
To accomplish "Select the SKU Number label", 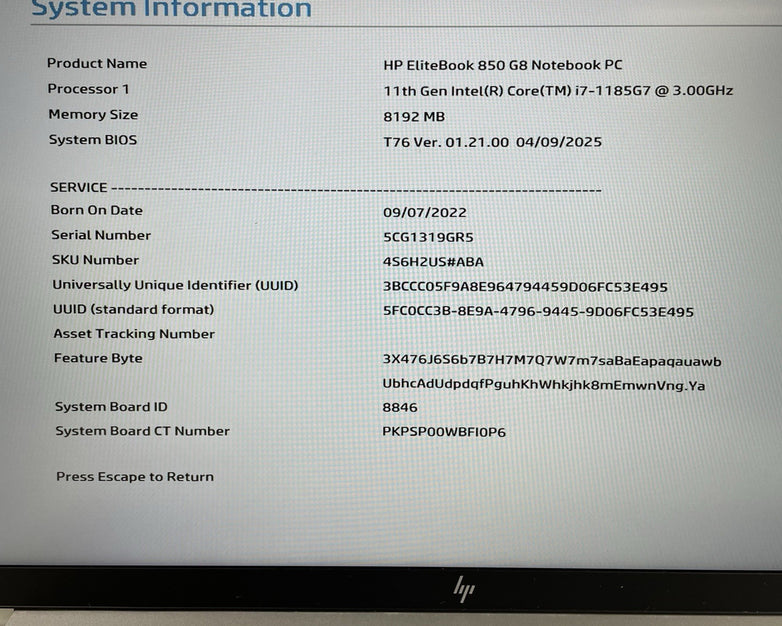I will (x=95, y=260).
